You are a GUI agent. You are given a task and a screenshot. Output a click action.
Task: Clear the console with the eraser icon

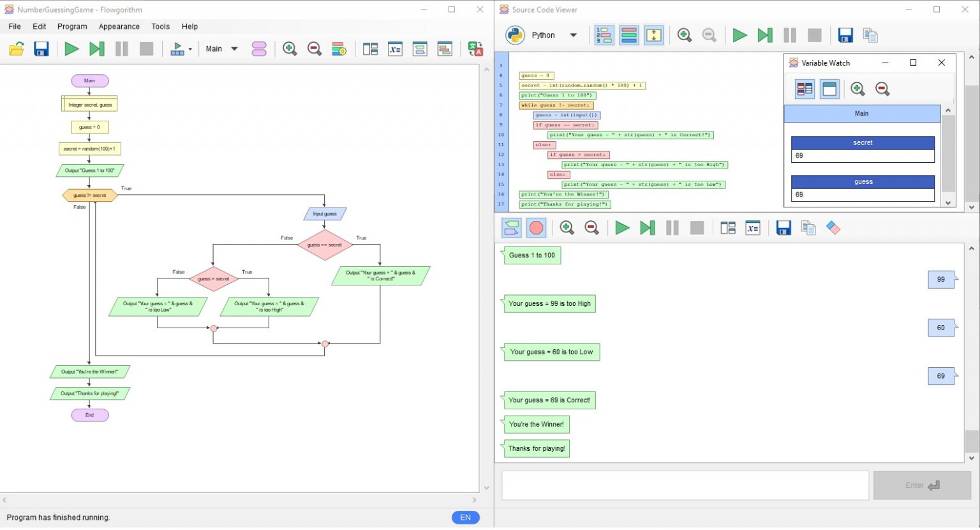coord(833,228)
